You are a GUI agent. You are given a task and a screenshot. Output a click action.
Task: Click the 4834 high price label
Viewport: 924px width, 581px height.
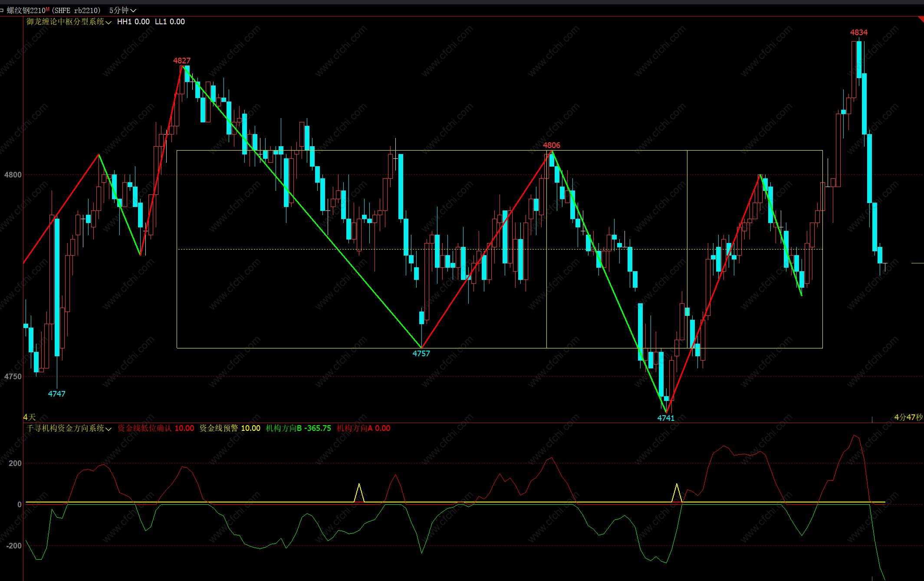(858, 33)
